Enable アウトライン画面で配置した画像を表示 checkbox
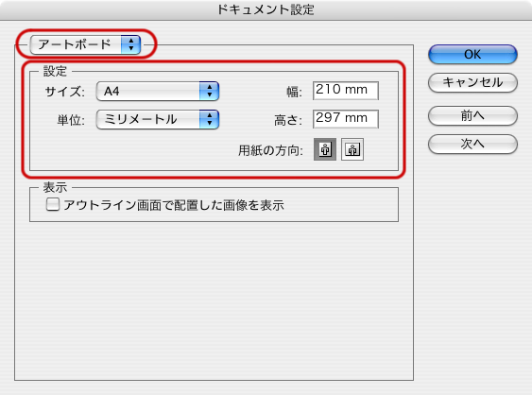The image size is (532, 395). [x=53, y=205]
